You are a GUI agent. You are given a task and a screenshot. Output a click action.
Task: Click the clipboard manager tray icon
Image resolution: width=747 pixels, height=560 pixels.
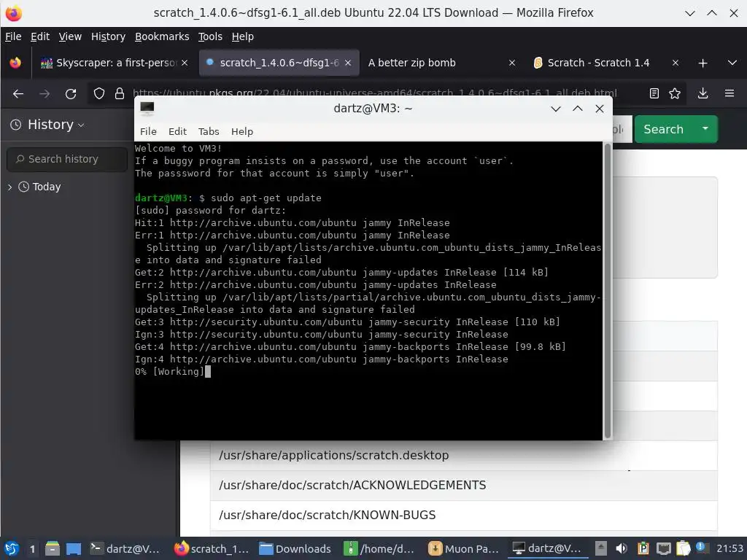pos(683,548)
